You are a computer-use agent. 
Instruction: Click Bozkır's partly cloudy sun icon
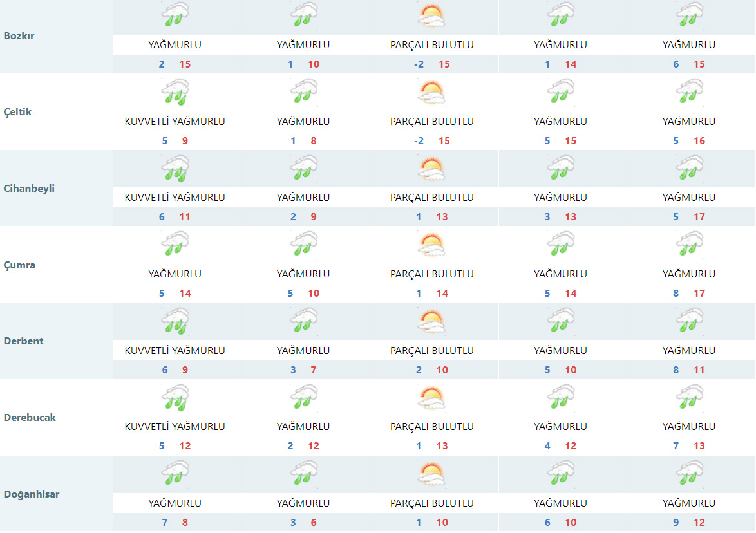(x=431, y=17)
